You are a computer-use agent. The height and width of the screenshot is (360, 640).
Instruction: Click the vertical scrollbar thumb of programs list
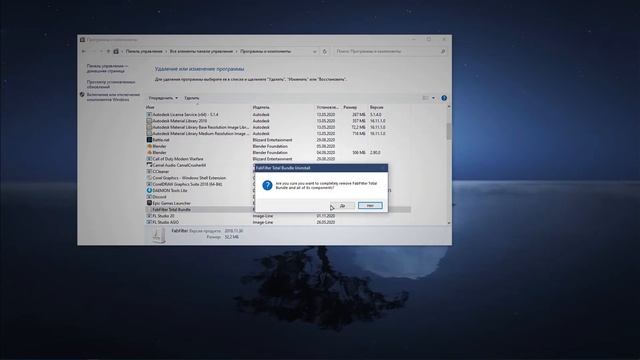(449, 131)
